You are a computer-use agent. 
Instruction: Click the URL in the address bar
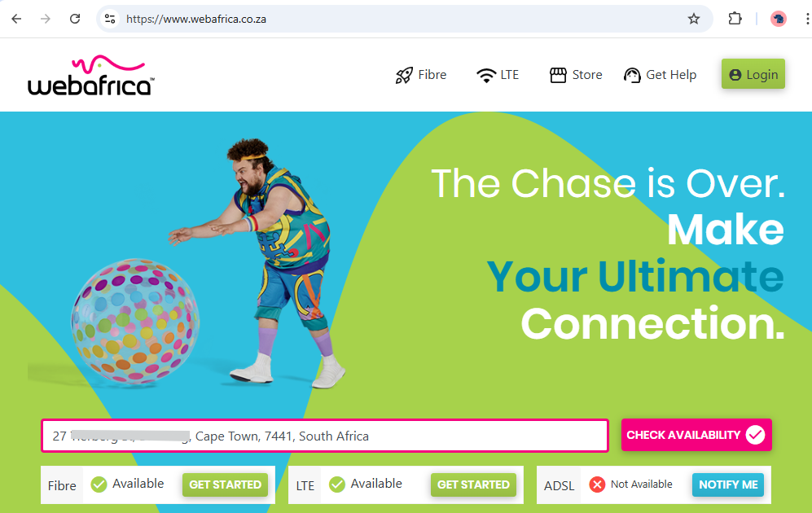coord(196,20)
